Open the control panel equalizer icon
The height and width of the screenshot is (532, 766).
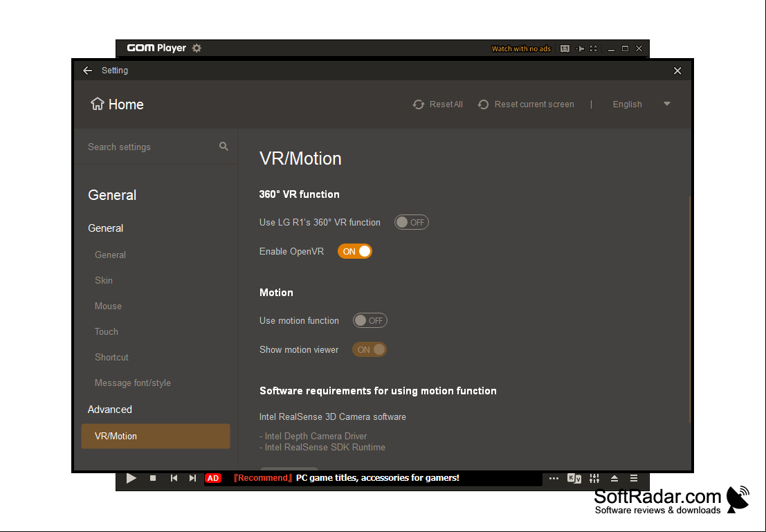[x=594, y=478]
